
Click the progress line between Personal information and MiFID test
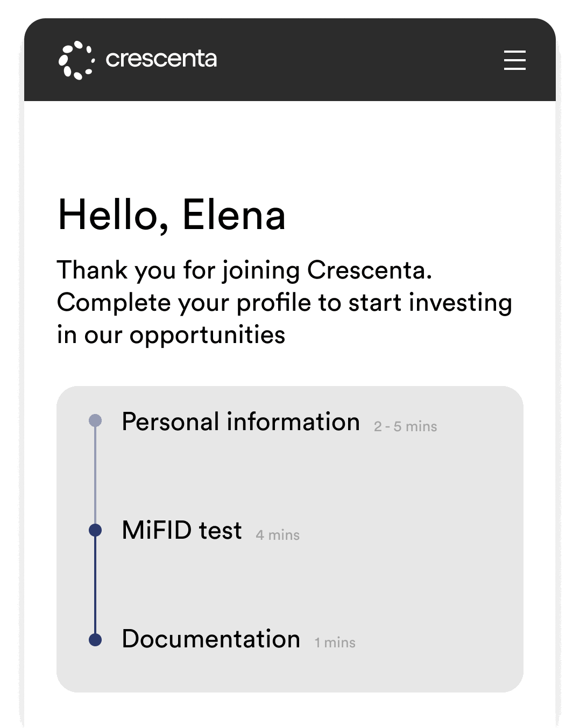coord(95,475)
